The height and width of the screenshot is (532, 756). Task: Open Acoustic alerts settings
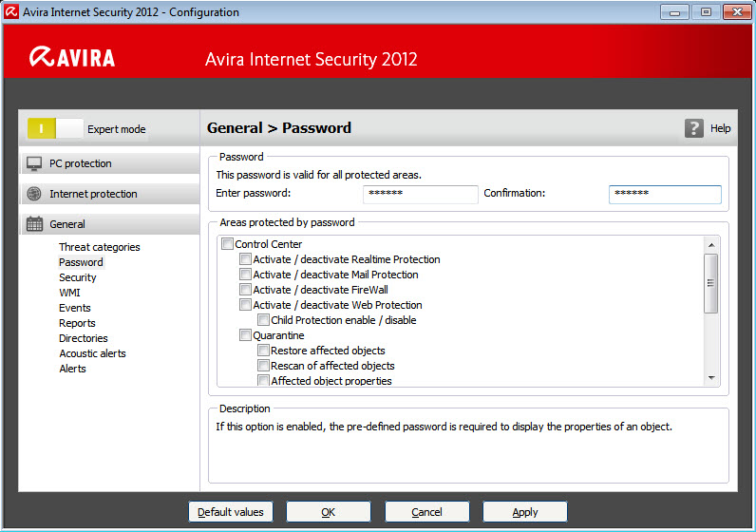[x=92, y=353]
